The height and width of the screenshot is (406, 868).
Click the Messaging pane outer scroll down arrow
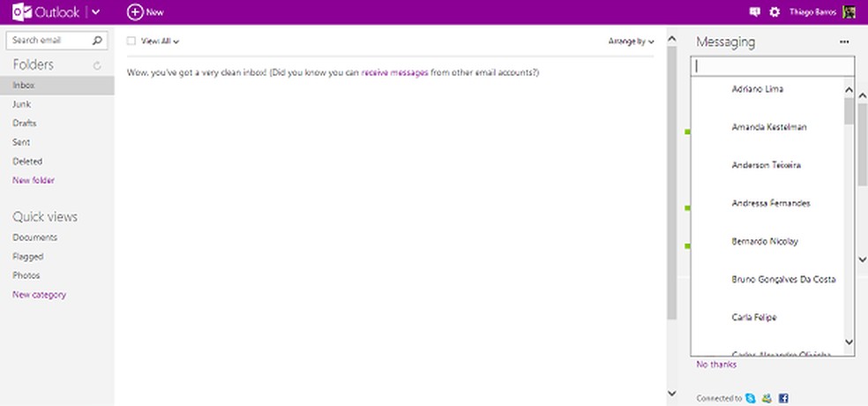click(863, 259)
